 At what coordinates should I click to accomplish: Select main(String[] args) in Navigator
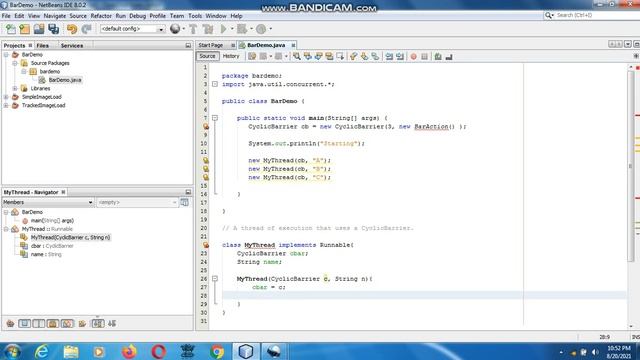(x=52, y=220)
